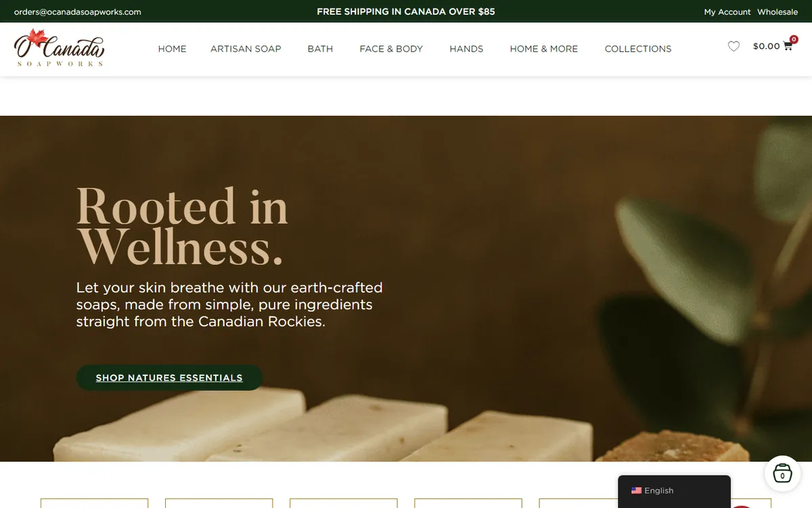The image size is (812, 508).
Task: Open the wishlist heart icon
Action: click(x=734, y=46)
